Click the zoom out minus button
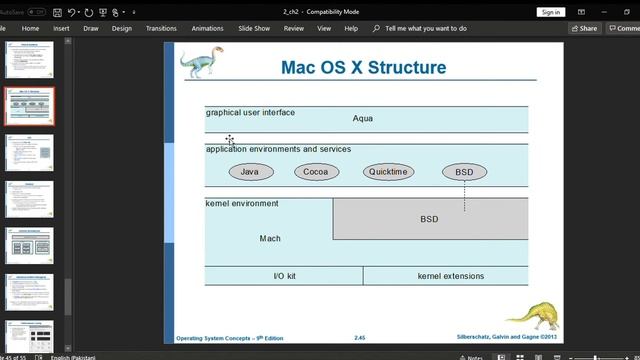The image size is (640, 360). (x=571, y=358)
